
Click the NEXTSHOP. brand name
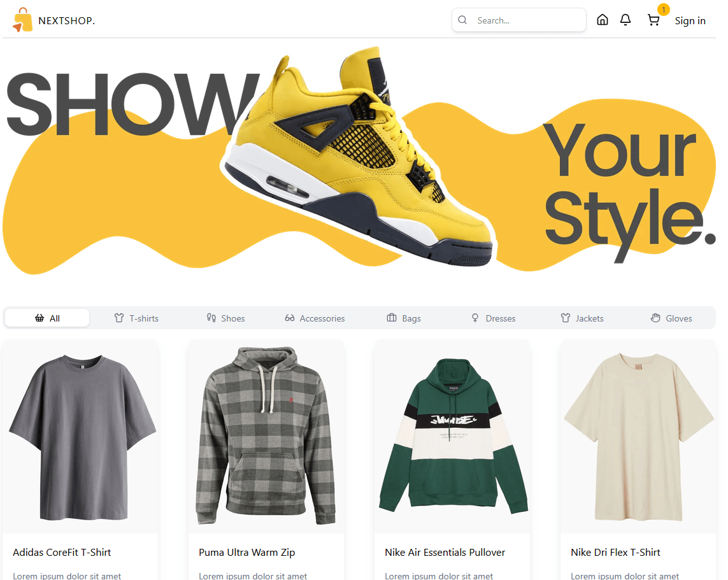point(66,21)
